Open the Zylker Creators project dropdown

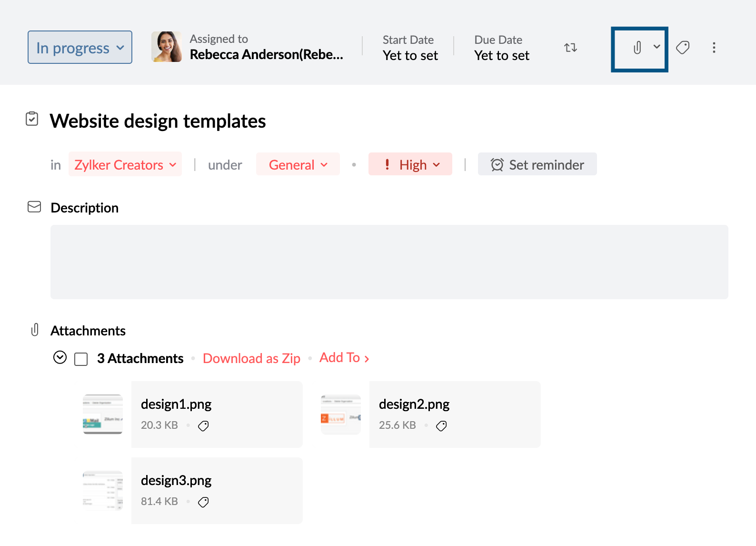(x=125, y=165)
